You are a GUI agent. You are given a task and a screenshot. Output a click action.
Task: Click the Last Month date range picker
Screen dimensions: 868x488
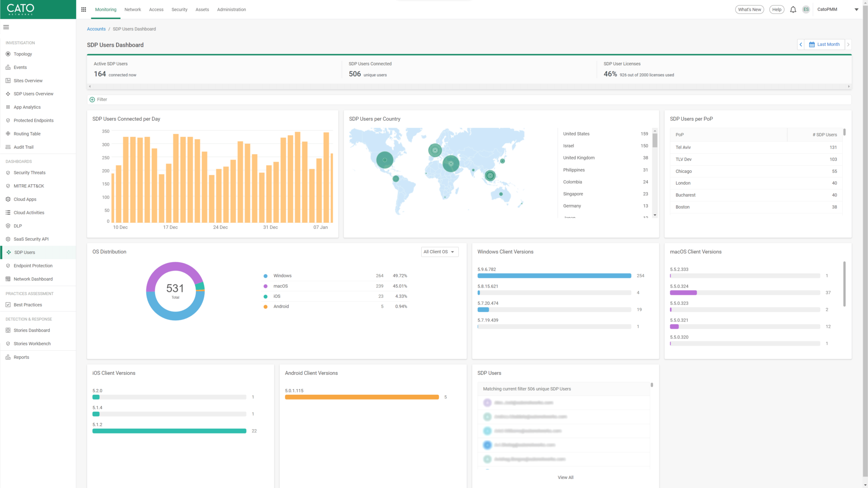pyautogui.click(x=824, y=44)
